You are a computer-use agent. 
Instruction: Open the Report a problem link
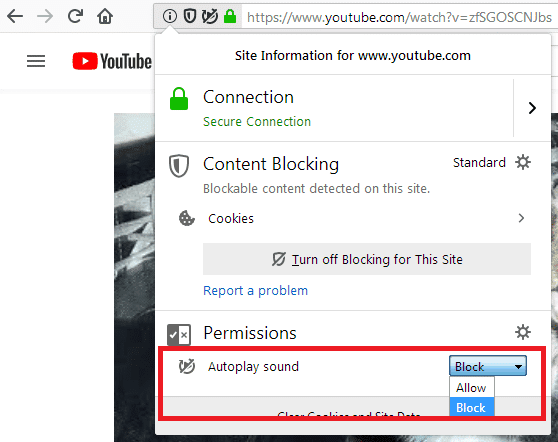(x=255, y=290)
